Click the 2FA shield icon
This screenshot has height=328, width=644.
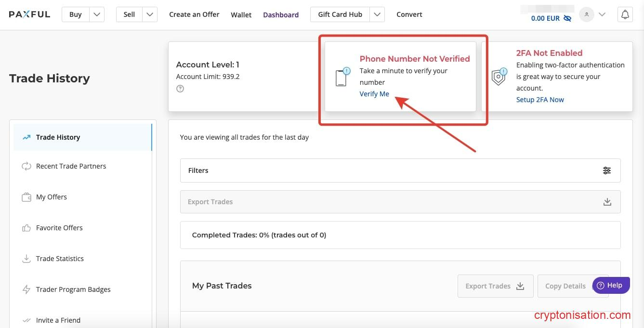(499, 77)
